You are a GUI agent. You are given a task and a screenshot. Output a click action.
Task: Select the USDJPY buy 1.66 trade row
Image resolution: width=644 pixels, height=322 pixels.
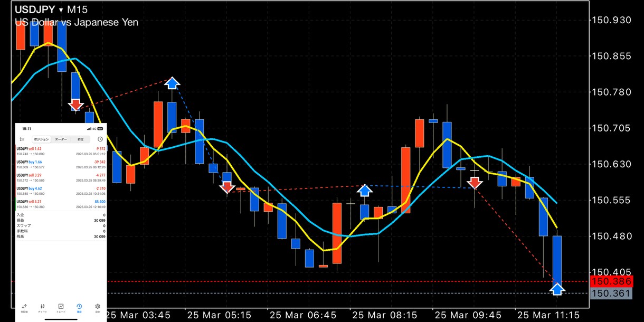pyautogui.click(x=61, y=165)
